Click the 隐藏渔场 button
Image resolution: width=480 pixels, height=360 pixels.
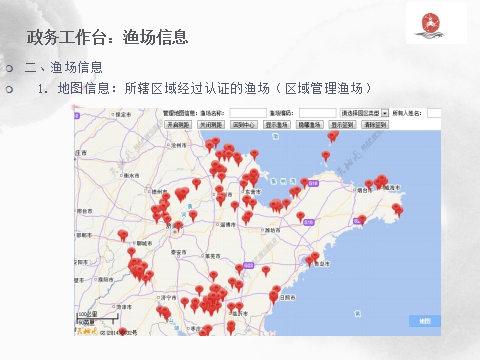(x=309, y=125)
